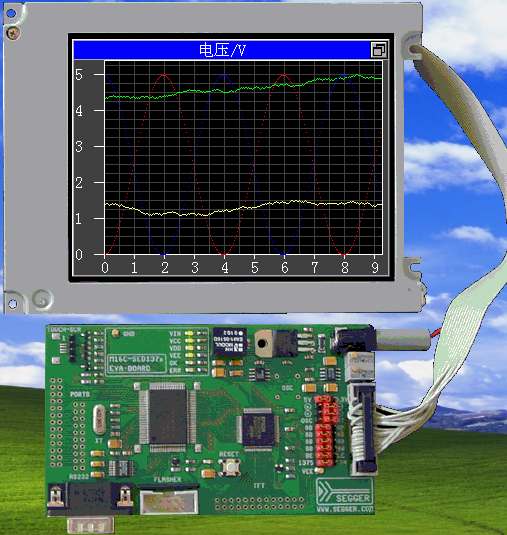Click the ERR LED indicator label
Image resolution: width=507 pixels, height=535 pixels.
coord(175,370)
